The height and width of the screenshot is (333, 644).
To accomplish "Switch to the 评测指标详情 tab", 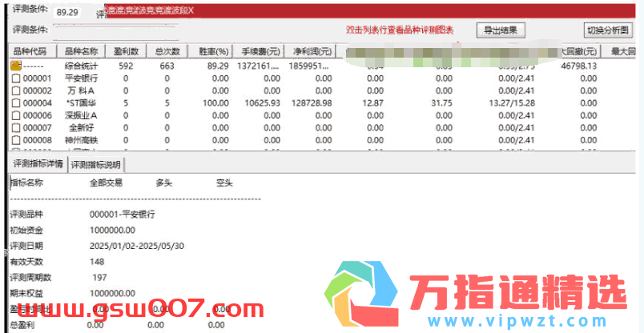I will pos(38,164).
